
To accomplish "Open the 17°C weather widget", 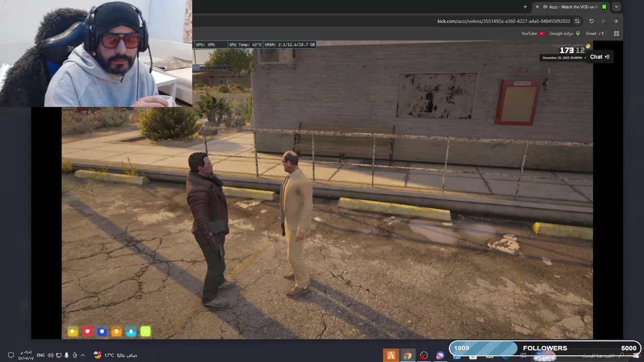I will tap(115, 355).
